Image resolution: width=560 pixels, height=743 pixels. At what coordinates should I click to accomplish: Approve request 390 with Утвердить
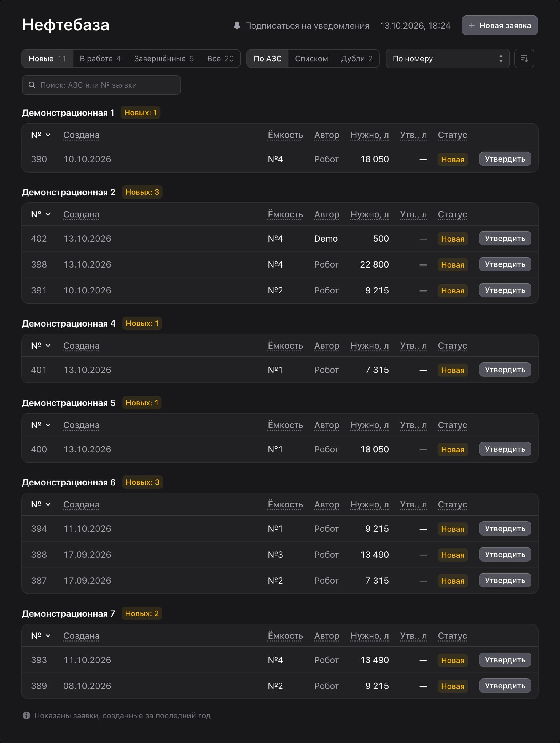point(505,159)
